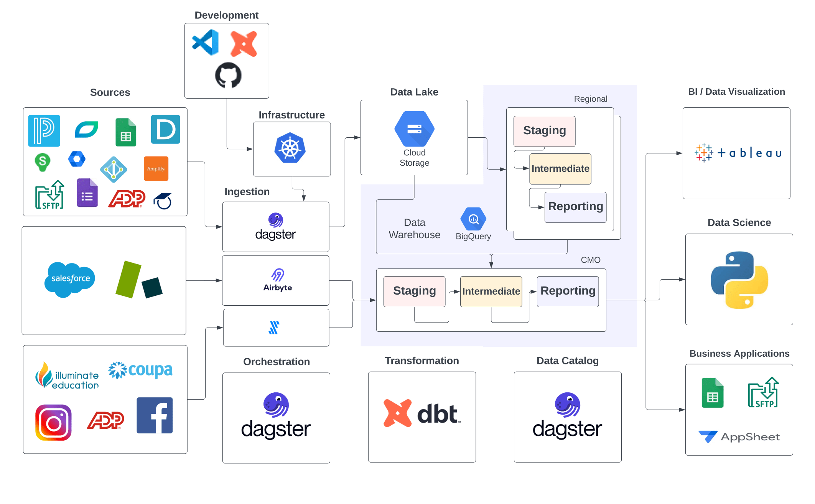Click the Facebook icon
This screenshot has height=504, width=815.
click(x=155, y=415)
